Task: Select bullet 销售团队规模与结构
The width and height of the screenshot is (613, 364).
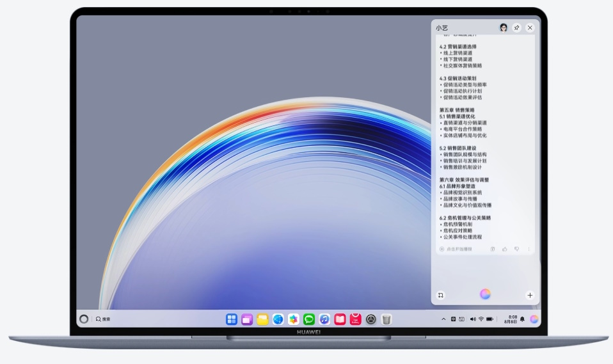Action: pyautogui.click(x=465, y=154)
